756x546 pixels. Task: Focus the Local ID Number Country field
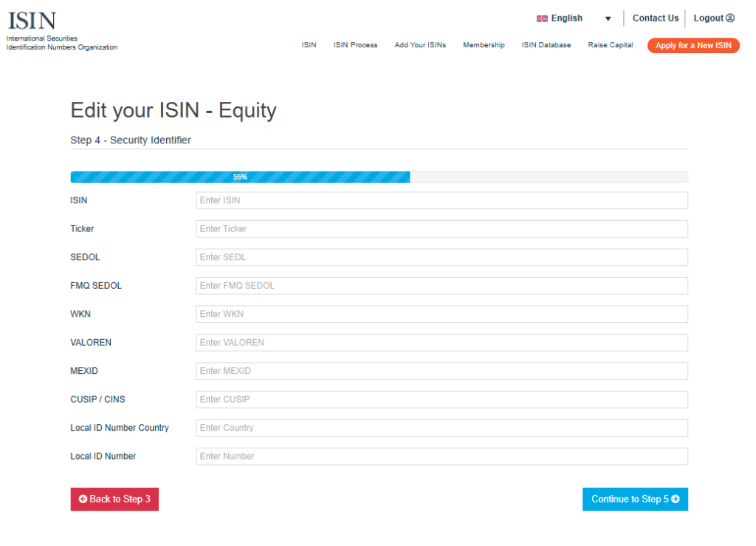tap(441, 428)
